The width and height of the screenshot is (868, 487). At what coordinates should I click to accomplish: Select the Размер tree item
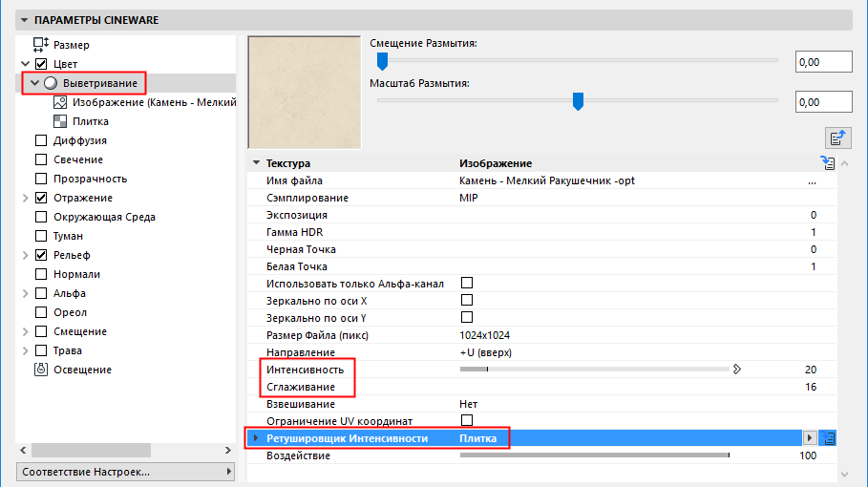point(72,45)
